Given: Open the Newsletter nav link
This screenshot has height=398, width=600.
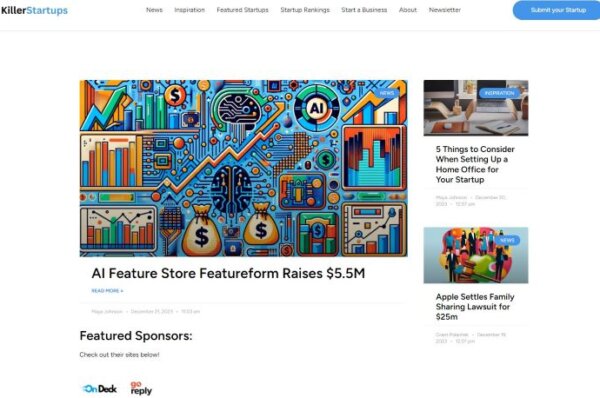Looking at the screenshot, I should click(x=445, y=10).
